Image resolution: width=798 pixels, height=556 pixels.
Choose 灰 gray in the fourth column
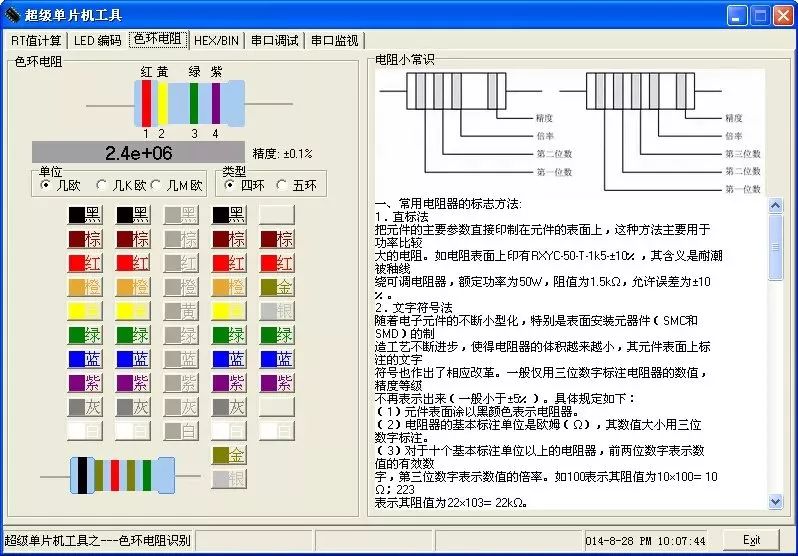point(229,407)
